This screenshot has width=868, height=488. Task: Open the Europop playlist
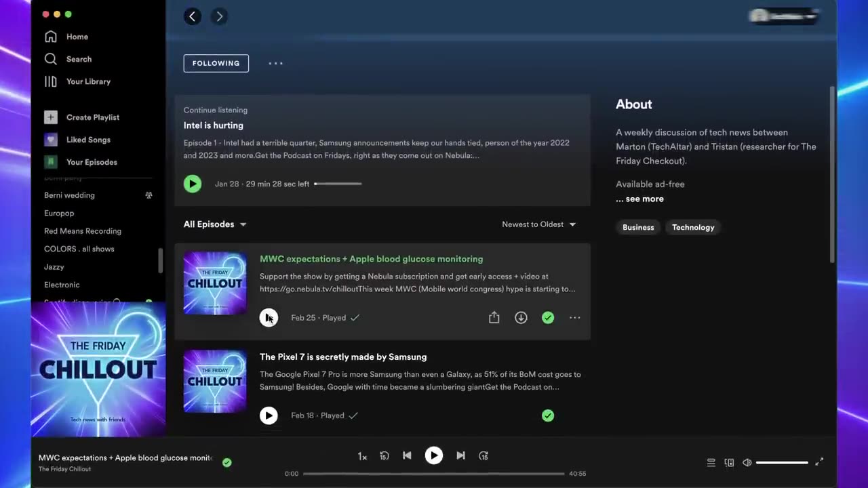pyautogui.click(x=59, y=213)
